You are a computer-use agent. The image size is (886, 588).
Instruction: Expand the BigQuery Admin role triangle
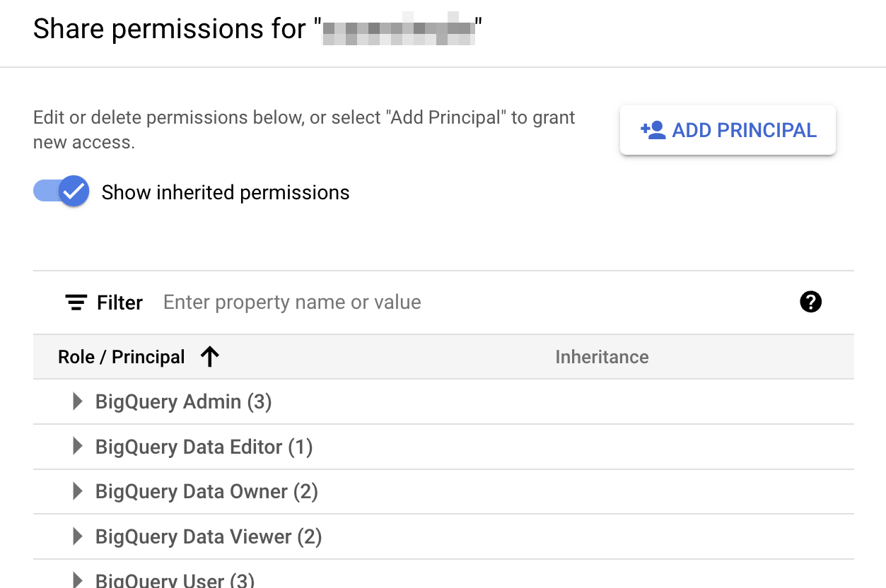point(78,401)
